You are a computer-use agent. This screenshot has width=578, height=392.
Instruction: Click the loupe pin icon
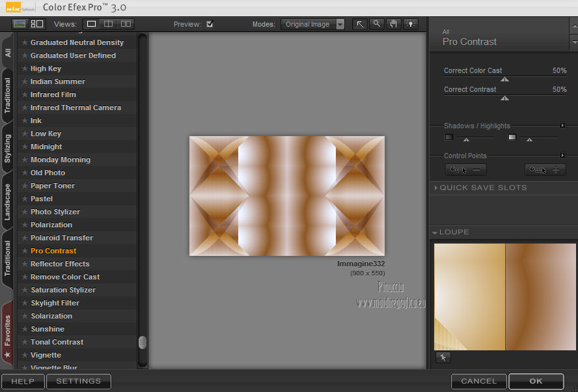[443, 357]
